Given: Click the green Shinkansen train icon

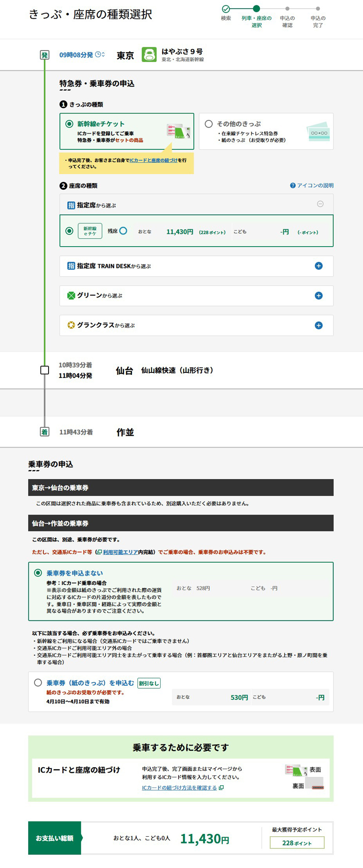Looking at the screenshot, I should pos(149,55).
